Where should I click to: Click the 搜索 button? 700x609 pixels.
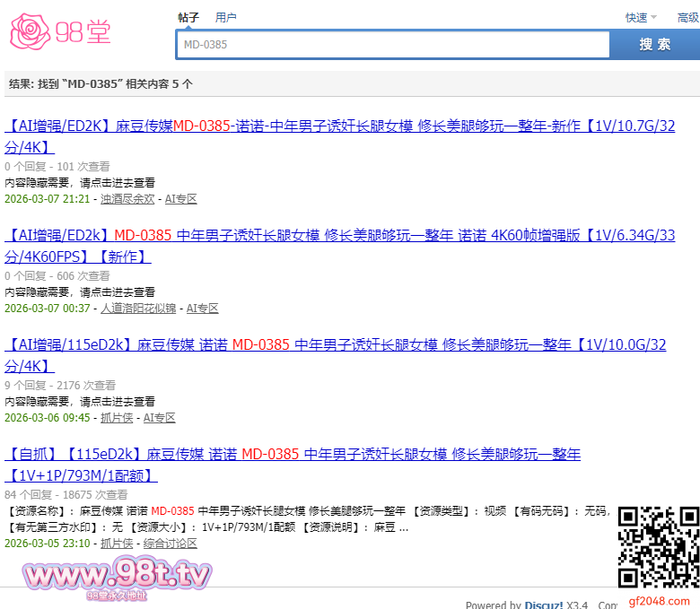click(x=655, y=45)
